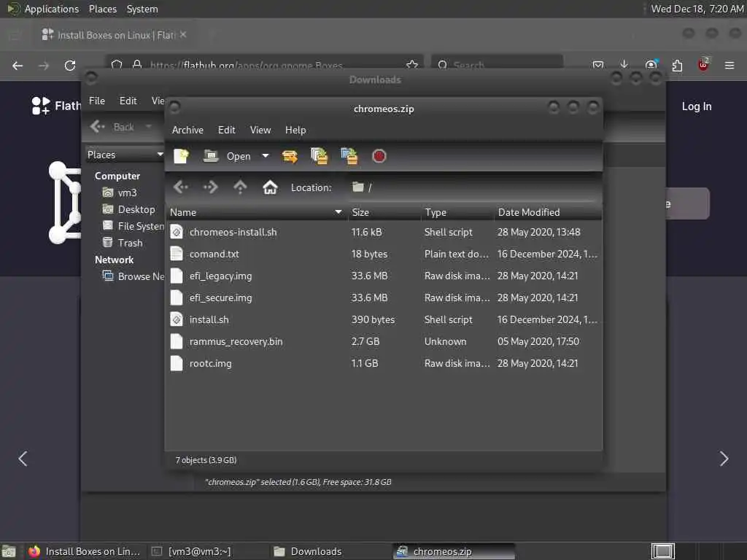Screen dimensions: 747x560
Task: Click the chromeos-install.sh shell script icon
Action: pyautogui.click(x=177, y=232)
